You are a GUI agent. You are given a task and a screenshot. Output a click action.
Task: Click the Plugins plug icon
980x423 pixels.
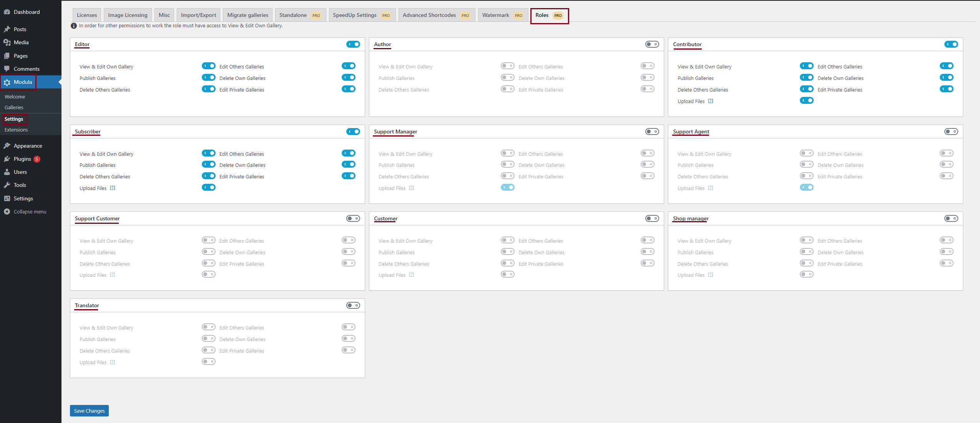tap(7, 159)
